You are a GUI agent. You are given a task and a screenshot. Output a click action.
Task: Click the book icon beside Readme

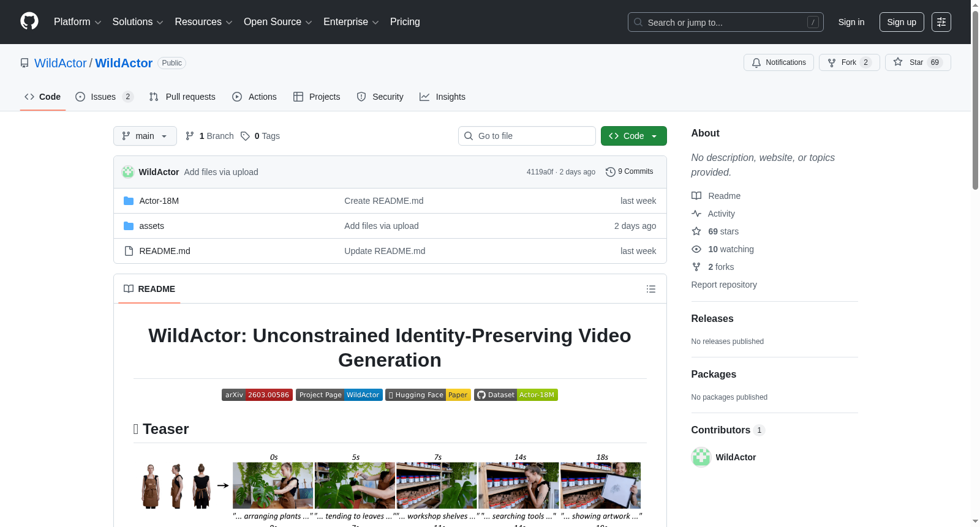[x=696, y=196]
